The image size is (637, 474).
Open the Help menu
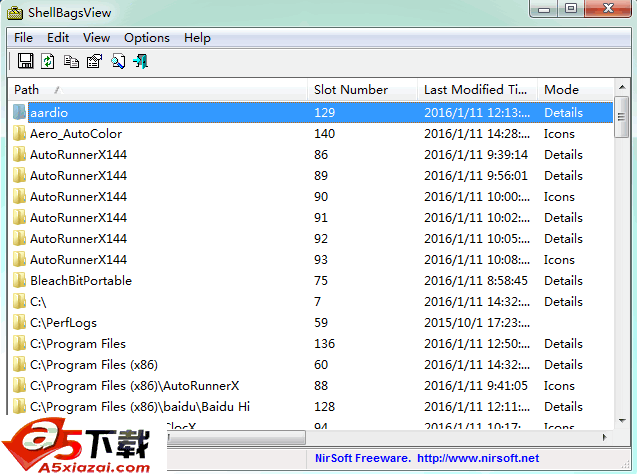click(x=197, y=38)
